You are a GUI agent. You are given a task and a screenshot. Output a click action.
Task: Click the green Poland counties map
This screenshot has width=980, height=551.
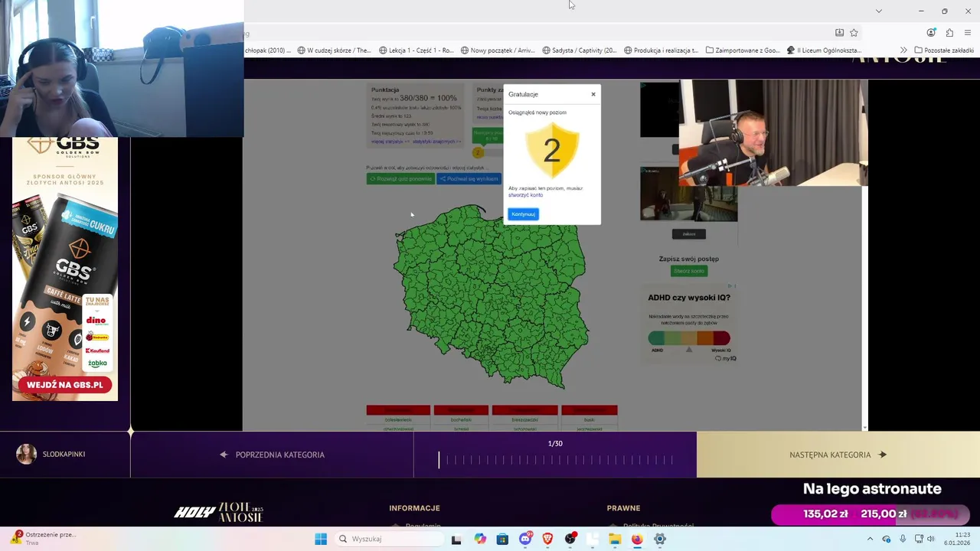coord(491,296)
